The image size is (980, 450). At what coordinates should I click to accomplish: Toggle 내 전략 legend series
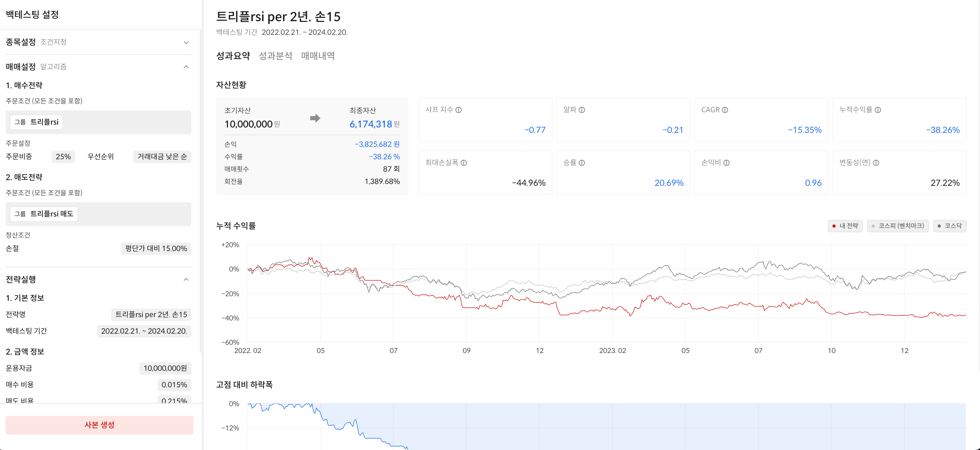coord(845,226)
